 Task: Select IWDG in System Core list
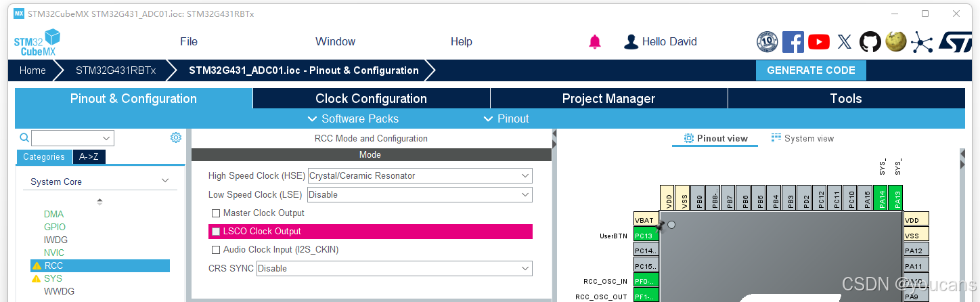[55, 240]
